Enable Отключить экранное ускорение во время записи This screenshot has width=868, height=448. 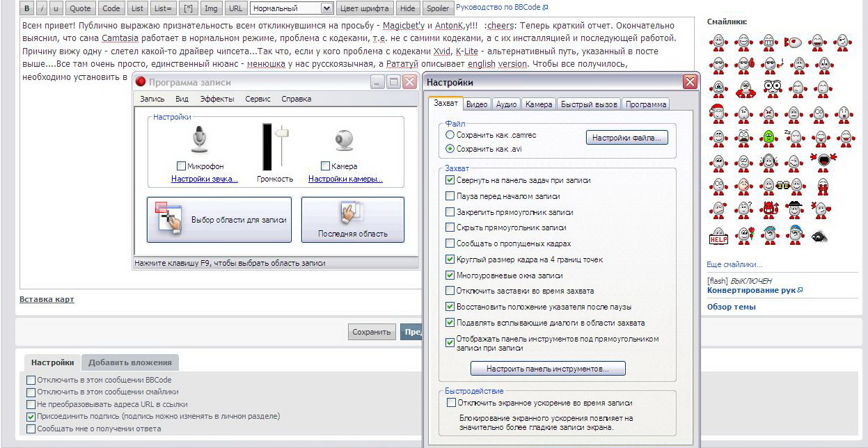pyautogui.click(x=451, y=403)
